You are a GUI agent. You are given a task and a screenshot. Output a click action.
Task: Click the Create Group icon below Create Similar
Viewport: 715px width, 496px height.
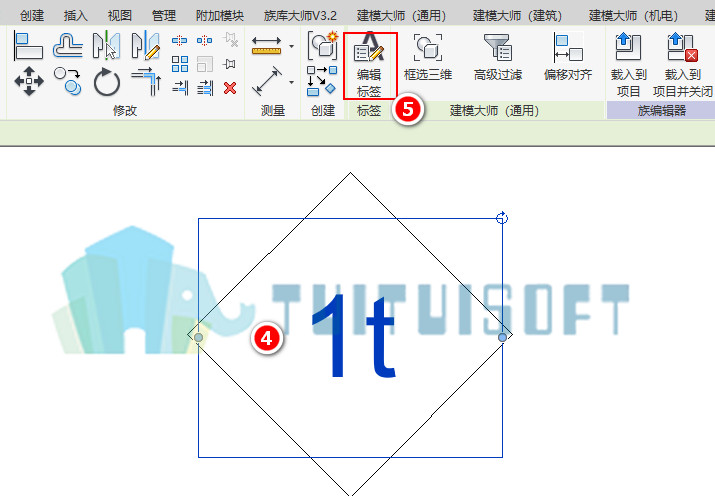point(322,81)
